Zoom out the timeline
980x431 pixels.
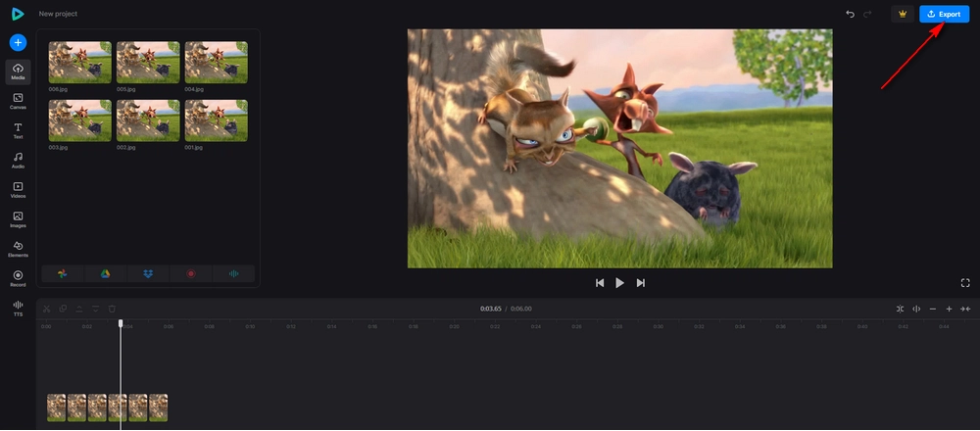(933, 309)
